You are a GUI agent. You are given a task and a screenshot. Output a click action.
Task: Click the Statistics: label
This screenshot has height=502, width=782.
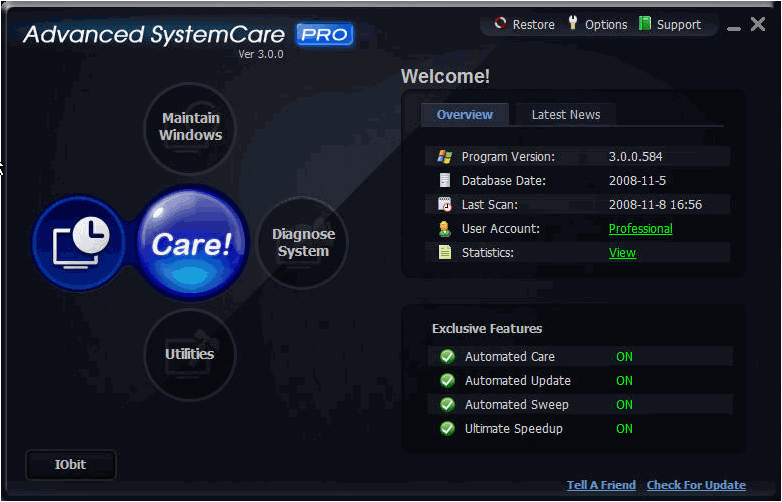point(487,253)
